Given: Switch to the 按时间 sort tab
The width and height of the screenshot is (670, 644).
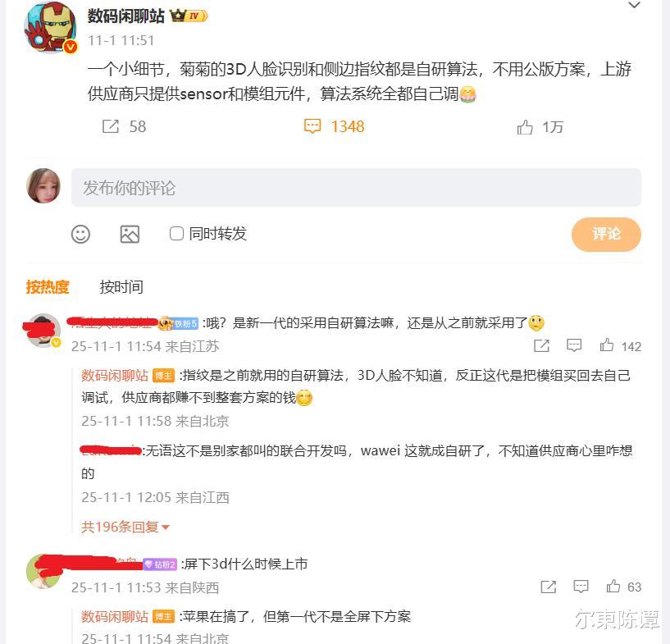Looking at the screenshot, I should pyautogui.click(x=121, y=287).
